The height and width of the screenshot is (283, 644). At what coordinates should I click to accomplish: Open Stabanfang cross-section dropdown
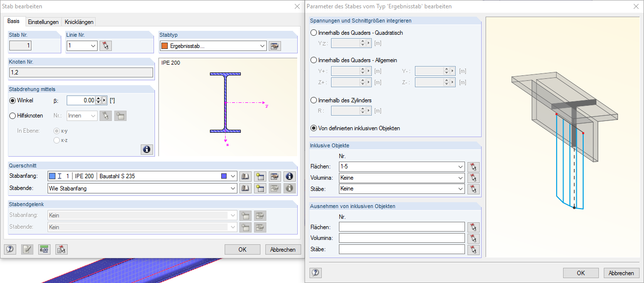tap(233, 176)
